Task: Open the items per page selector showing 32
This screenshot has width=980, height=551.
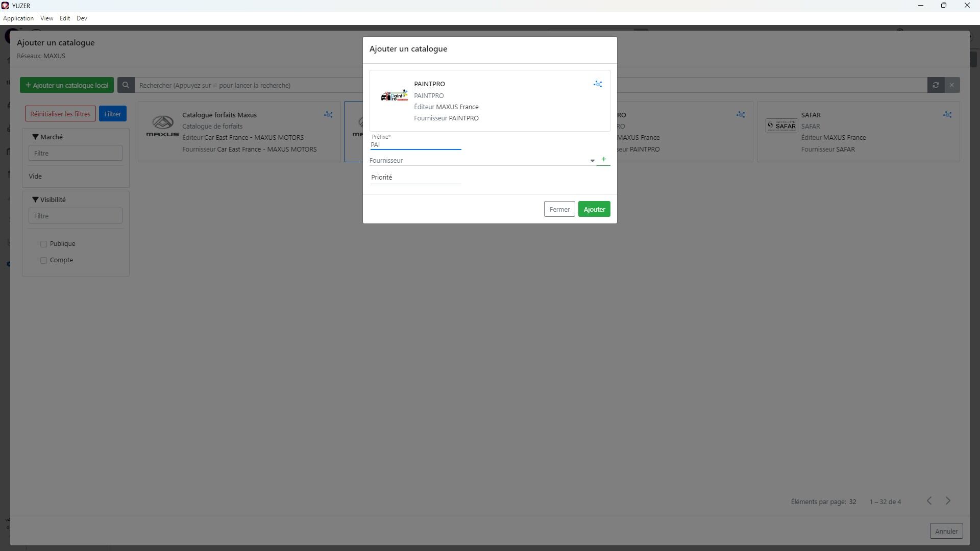Action: [852, 502]
